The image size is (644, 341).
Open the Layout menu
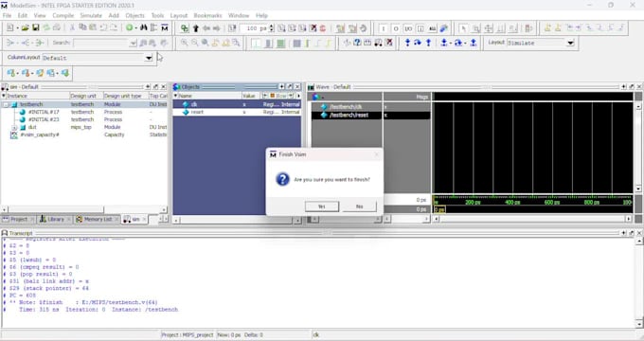(x=179, y=15)
